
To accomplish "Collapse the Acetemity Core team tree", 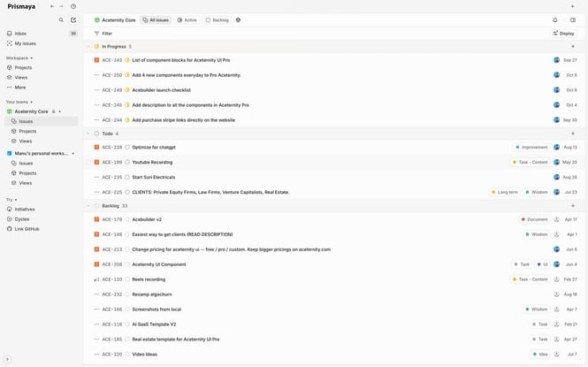I will [59, 111].
